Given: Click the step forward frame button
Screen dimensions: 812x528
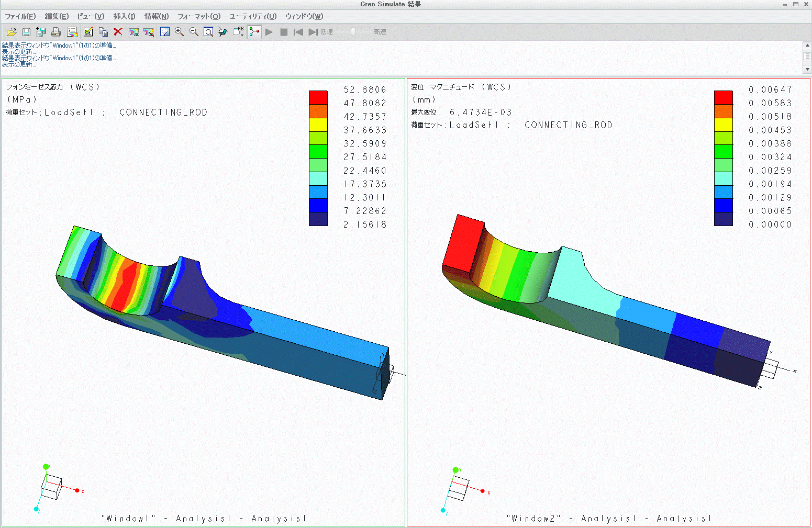Looking at the screenshot, I should pos(313,32).
